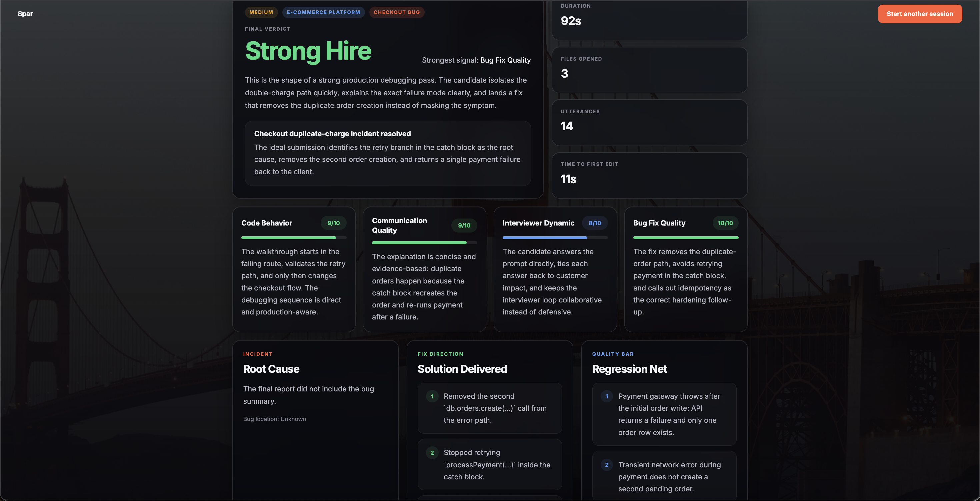Click step 2 circle under Solution Delivered
980x501 pixels.
pos(432,453)
